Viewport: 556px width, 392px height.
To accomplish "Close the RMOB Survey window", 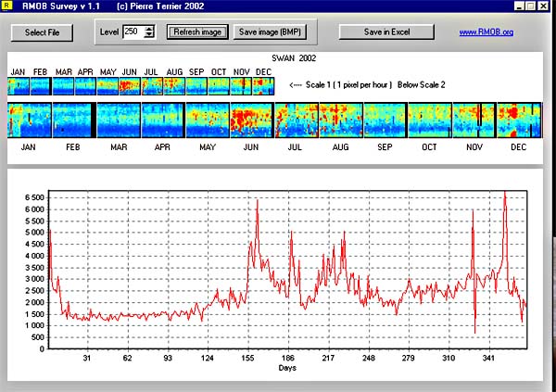I will pyautogui.click(x=545, y=6).
